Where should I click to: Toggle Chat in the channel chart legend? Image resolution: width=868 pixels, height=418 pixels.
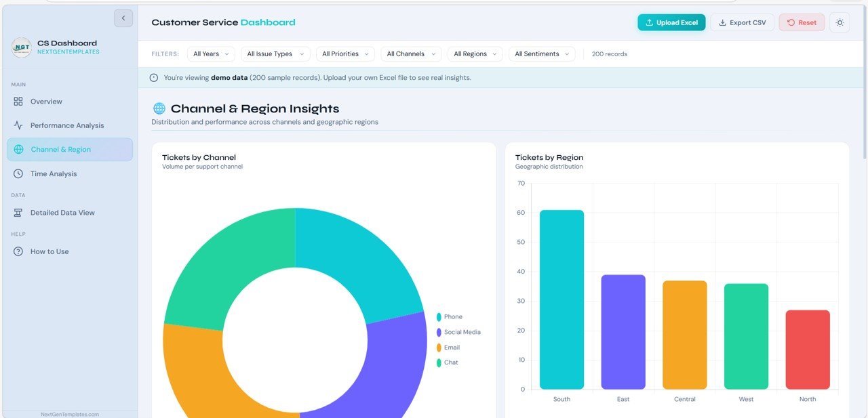448,362
